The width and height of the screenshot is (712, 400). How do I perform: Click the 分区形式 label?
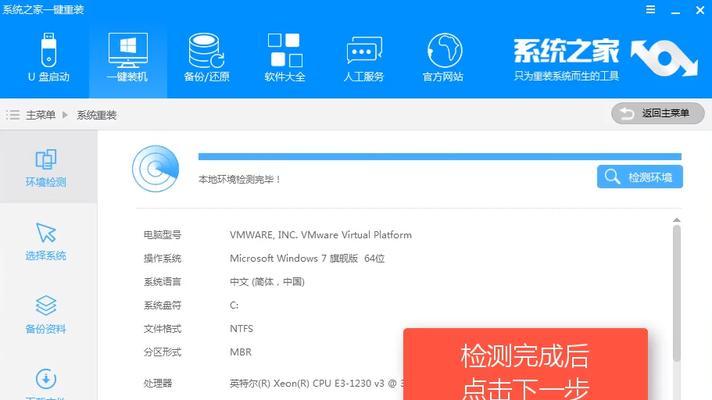click(162, 352)
